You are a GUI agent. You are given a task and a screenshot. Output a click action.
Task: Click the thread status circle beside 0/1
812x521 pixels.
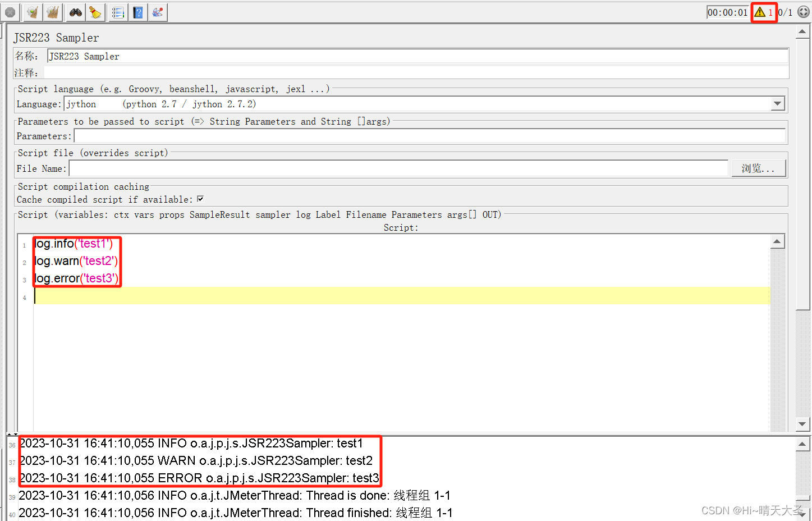[802, 12]
